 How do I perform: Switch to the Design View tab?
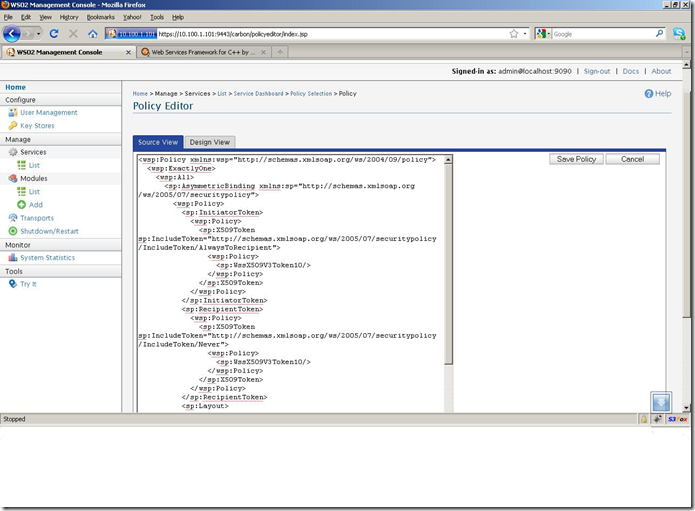coord(210,142)
